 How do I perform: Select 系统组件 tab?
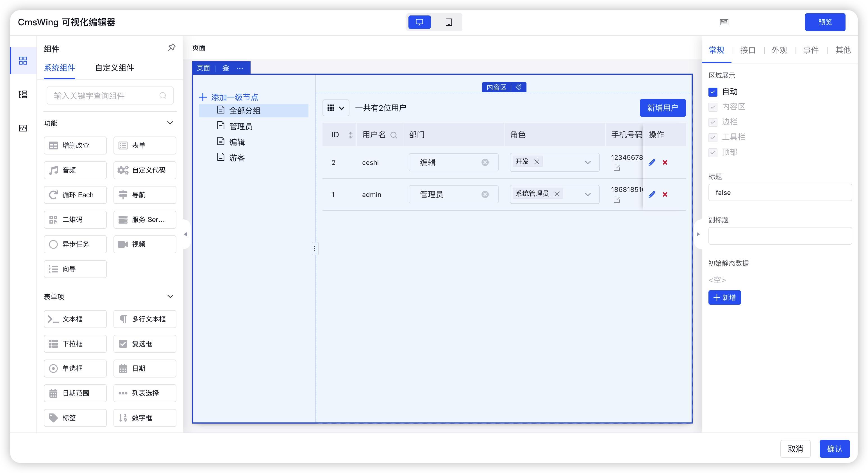[x=60, y=68]
